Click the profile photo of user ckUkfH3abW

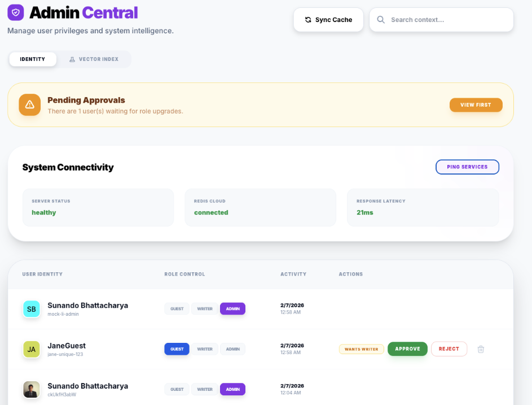31,389
